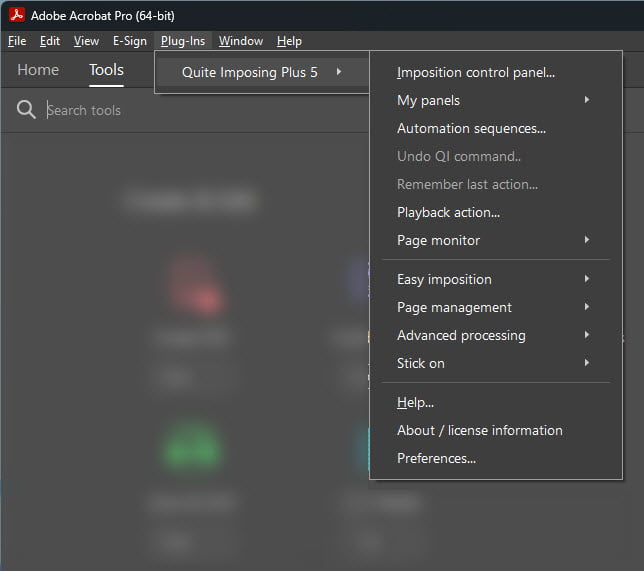The image size is (644, 571).
Task: Open Imposition control panel
Action: pos(496,72)
